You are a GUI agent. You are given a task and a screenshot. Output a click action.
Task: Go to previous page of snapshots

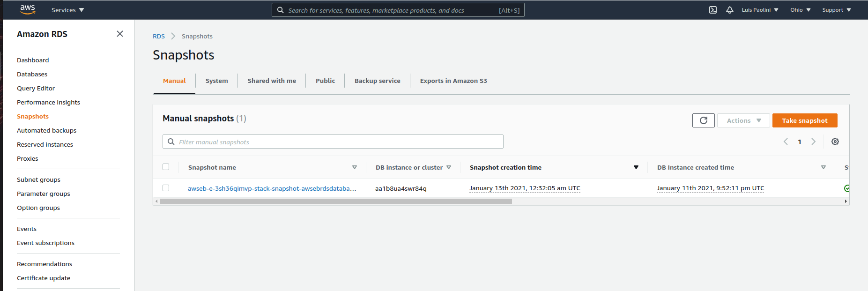[786, 142]
